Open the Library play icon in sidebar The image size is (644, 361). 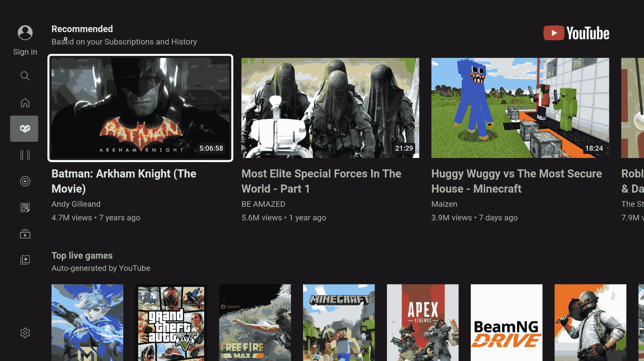point(25,260)
